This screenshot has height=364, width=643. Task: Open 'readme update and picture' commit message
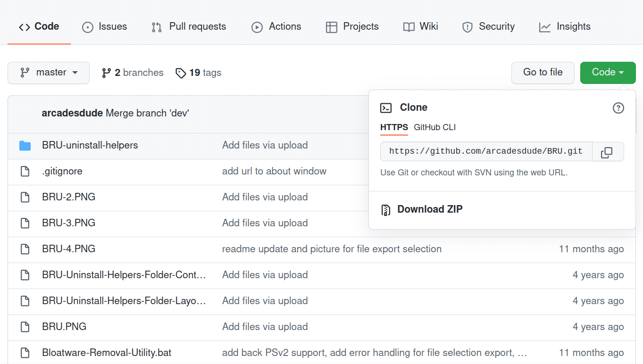[x=332, y=249]
